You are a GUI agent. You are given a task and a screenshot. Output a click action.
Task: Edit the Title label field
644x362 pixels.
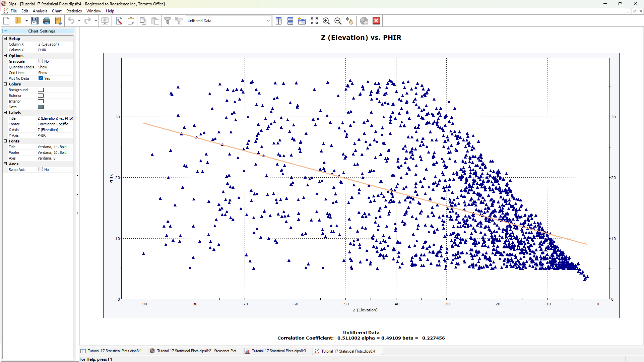pyautogui.click(x=55, y=118)
